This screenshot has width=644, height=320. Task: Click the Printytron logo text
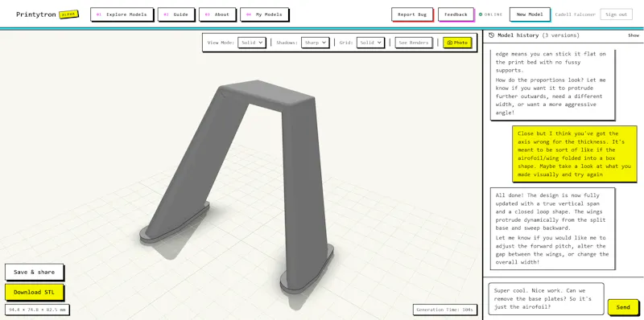(x=36, y=14)
